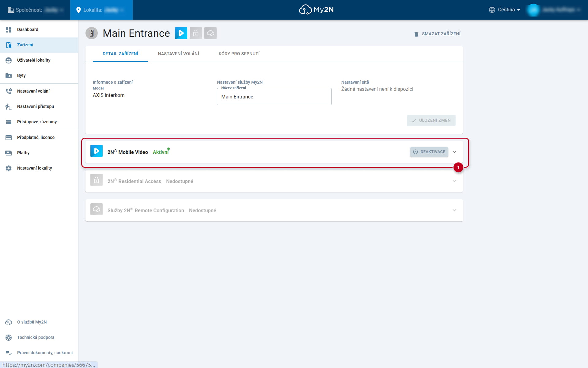Open Přístupové záznamy page
Image resolution: width=588 pixels, height=368 pixels.
39,122
